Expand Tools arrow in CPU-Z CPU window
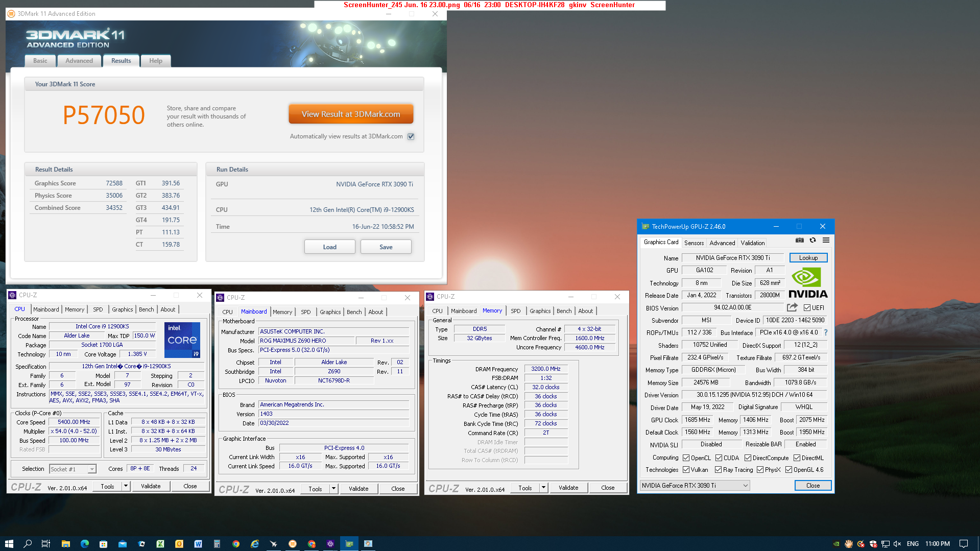980x551 pixels. point(126,486)
